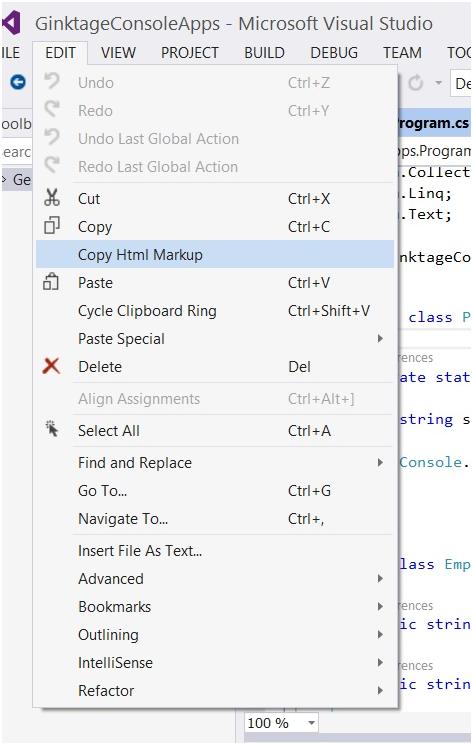The height and width of the screenshot is (745, 473).
Task: Click the Copy pages icon
Action: [52, 226]
